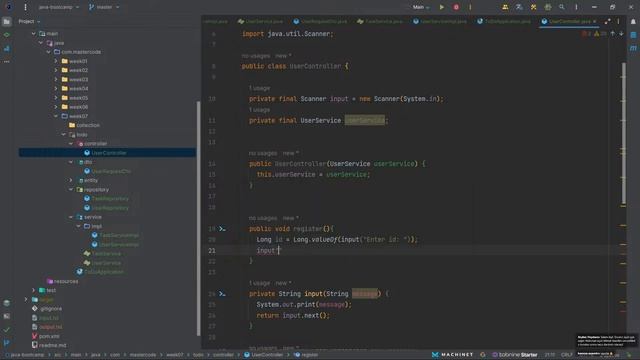
Task: Open the Search Everywhere magnifier icon
Action: click(562, 7)
